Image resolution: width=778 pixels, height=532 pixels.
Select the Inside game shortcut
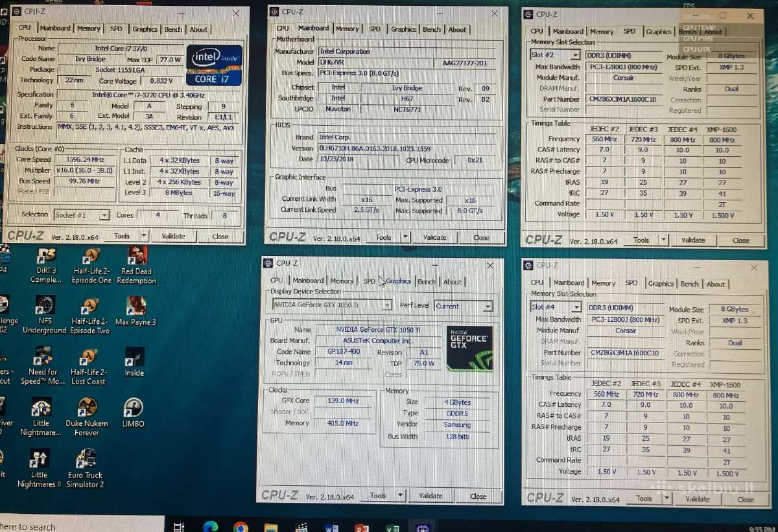pos(135,362)
